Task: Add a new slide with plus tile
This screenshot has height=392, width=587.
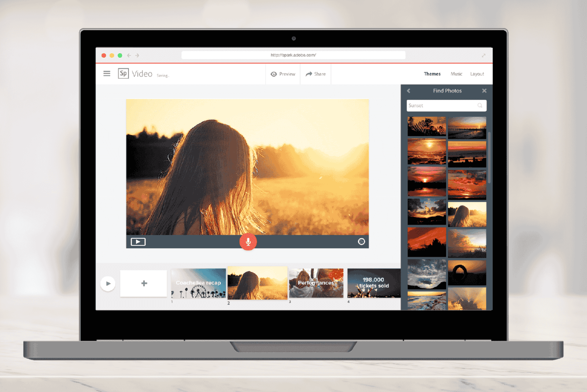Action: (144, 283)
